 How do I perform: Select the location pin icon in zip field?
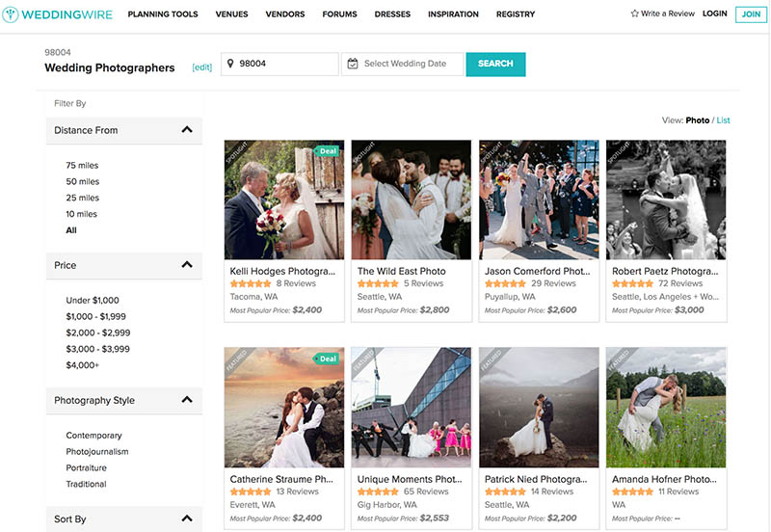coord(230,64)
